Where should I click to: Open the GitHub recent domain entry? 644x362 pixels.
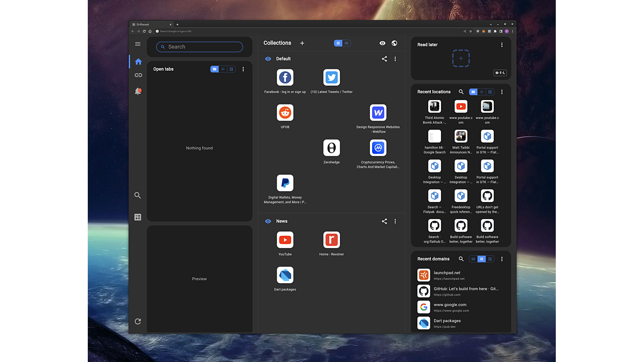(461, 291)
